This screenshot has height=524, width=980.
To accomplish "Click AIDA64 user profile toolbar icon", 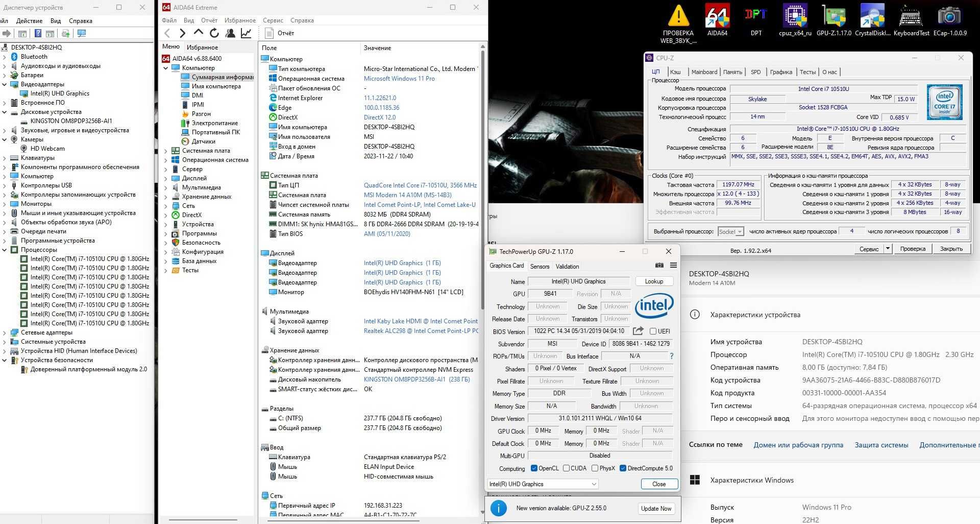I will [230, 33].
